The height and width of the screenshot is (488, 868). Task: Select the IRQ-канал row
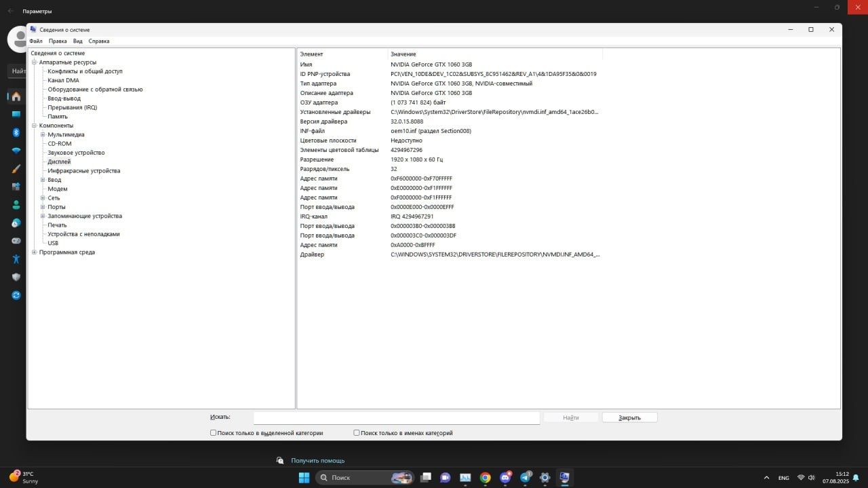coord(450,217)
